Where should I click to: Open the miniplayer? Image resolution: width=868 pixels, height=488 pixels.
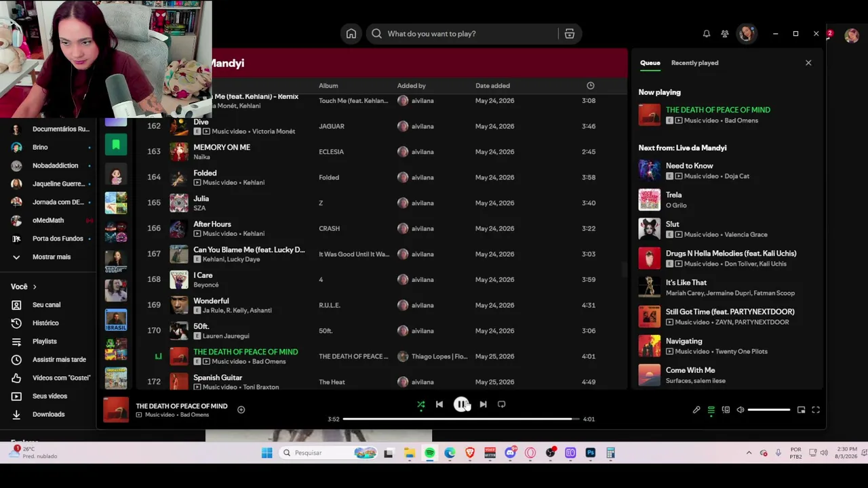801,410
